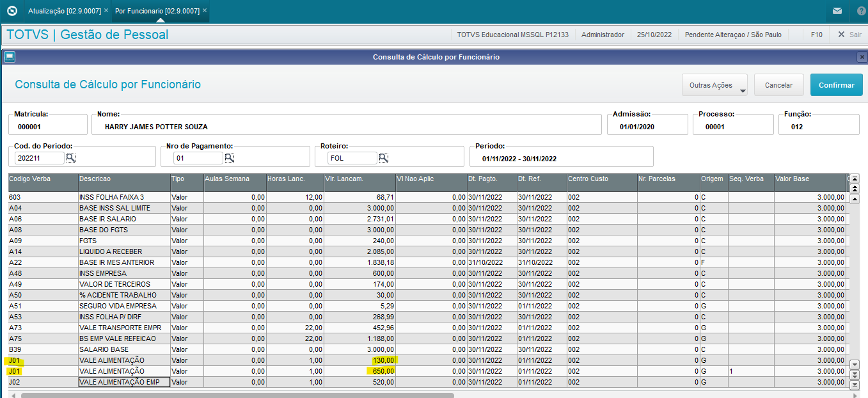
Task: Click the Cancelar button
Action: pos(778,85)
